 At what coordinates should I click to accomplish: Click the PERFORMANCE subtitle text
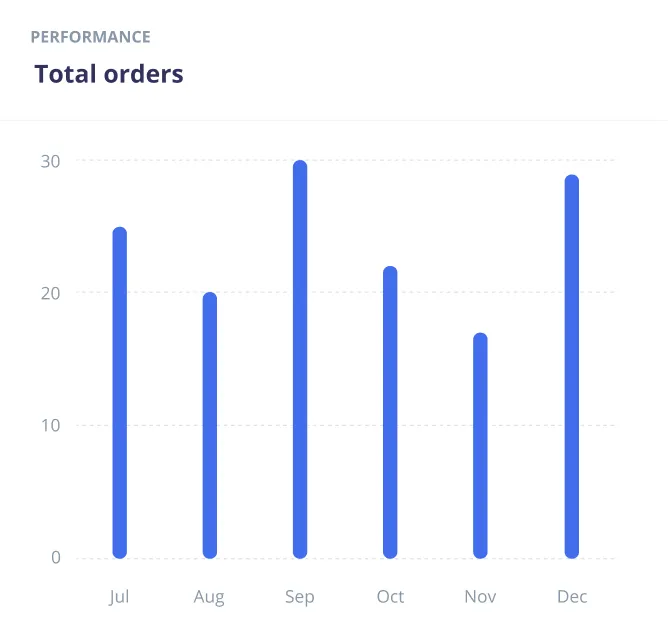91,37
